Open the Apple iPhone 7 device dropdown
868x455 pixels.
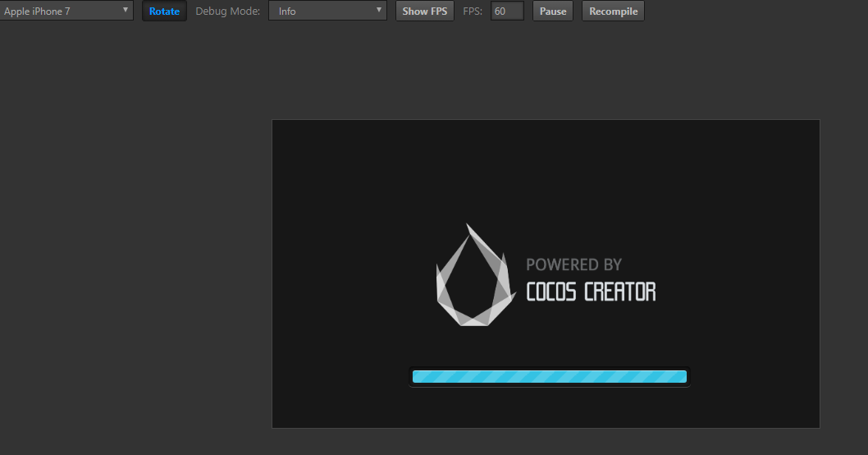tap(66, 11)
